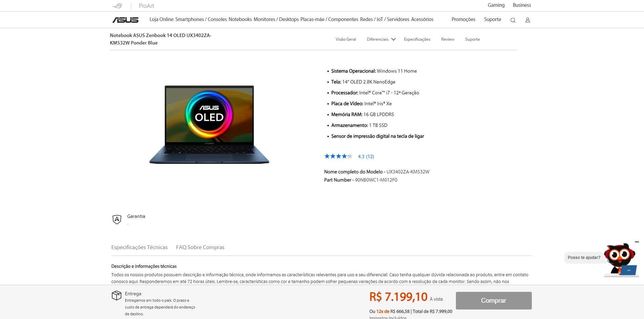644x319 pixels.
Task: Open the Promoções link
Action: (463, 19)
